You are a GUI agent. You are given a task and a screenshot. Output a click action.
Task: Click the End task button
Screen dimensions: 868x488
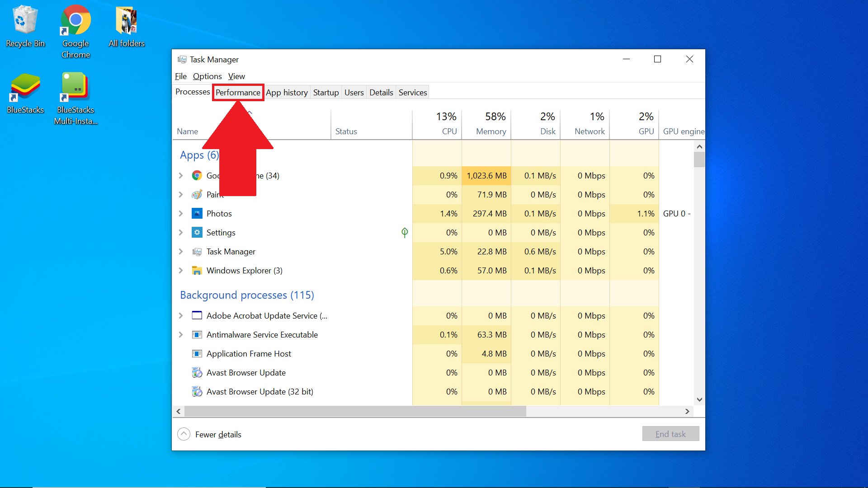click(x=670, y=433)
